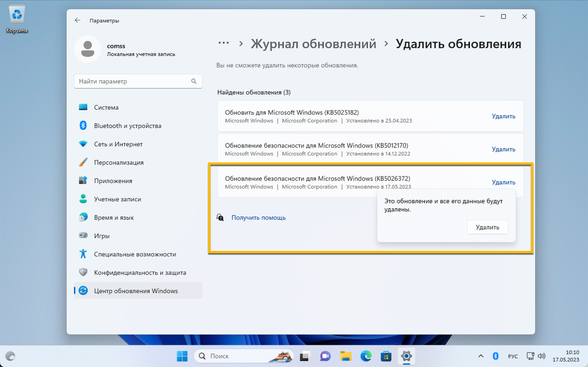Click Удалить link for update KB5026372
This screenshot has height=367, width=588.
point(503,182)
